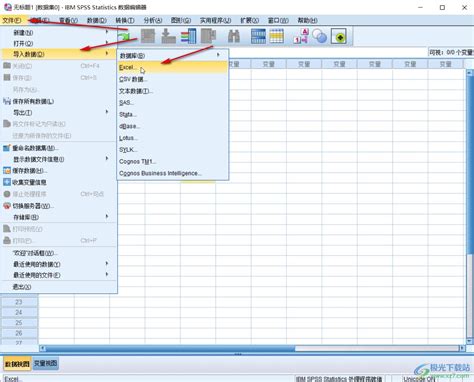Viewport: 474px width, 382px height.
Task: Click the Use Variable Sets circles icon
Action: (320, 36)
